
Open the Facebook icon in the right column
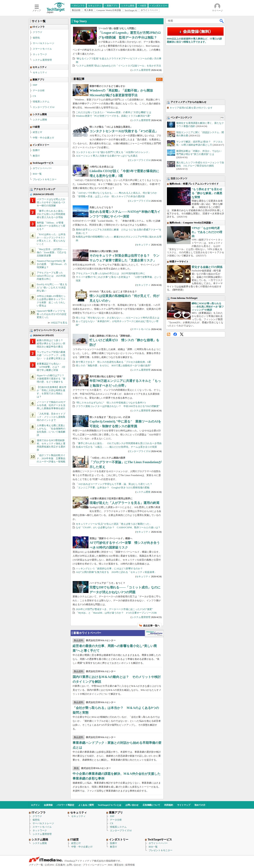175,334
